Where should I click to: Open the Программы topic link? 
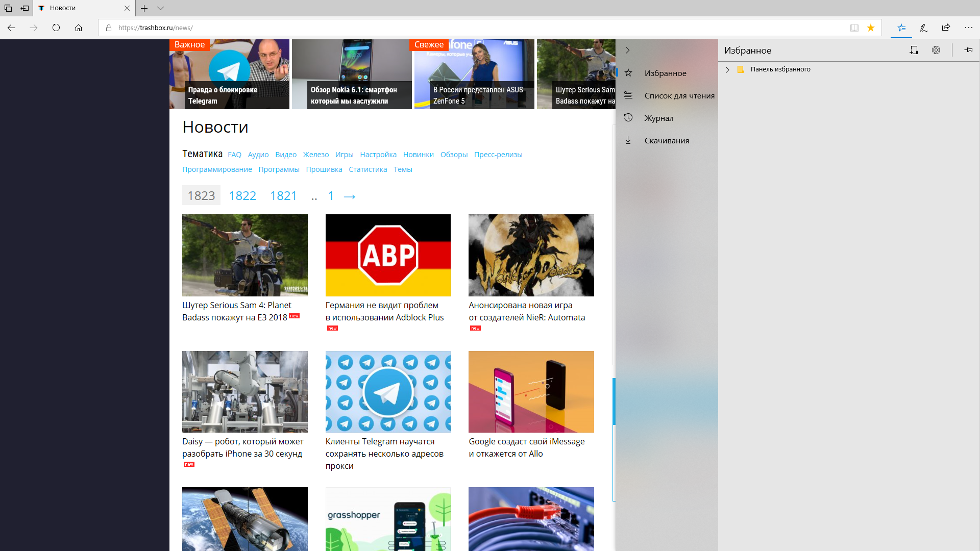[279, 169]
